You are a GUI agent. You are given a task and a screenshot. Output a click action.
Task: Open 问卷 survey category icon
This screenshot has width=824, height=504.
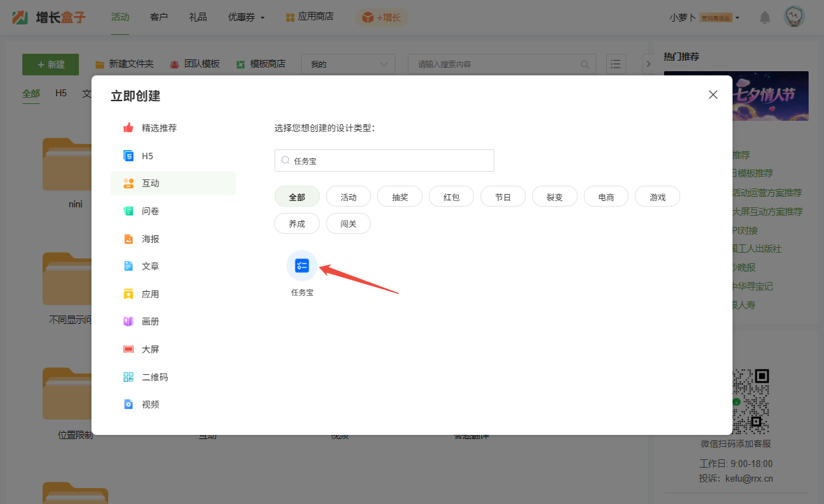128,211
